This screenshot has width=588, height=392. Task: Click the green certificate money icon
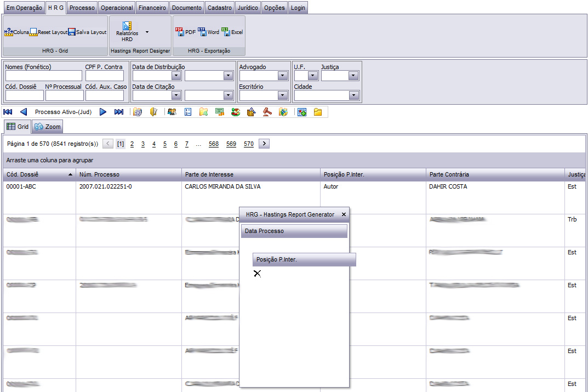click(x=220, y=112)
